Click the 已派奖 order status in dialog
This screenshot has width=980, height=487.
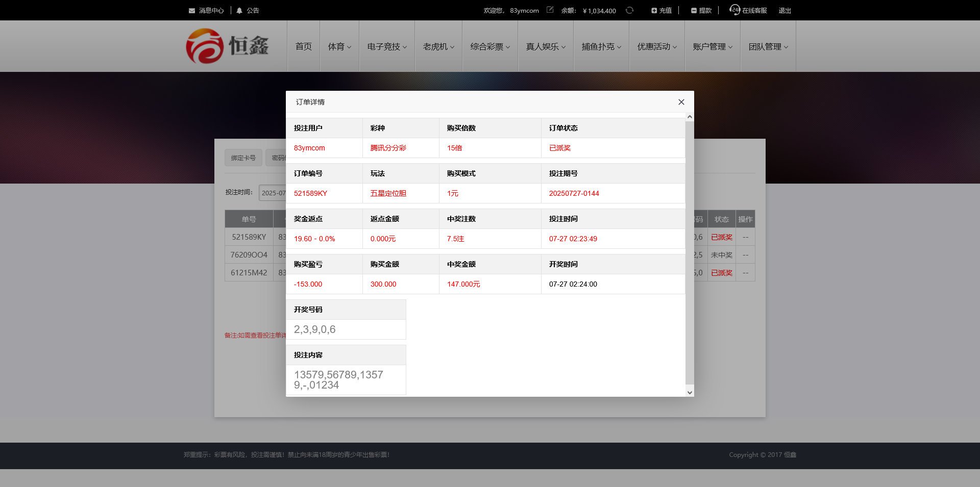tap(560, 148)
